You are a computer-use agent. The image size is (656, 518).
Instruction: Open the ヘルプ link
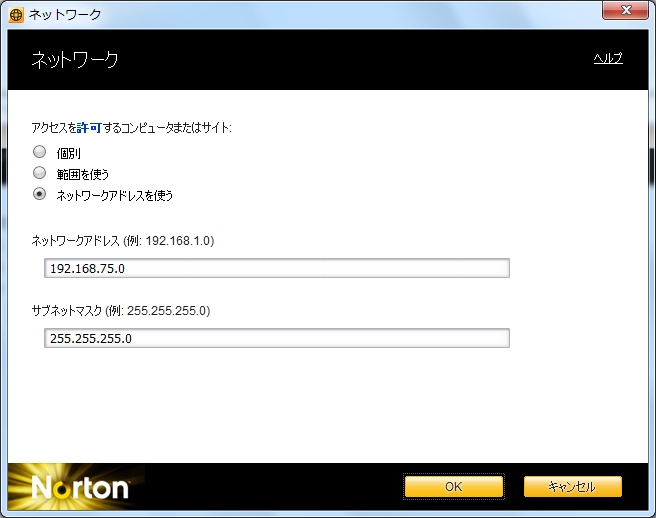tap(608, 59)
